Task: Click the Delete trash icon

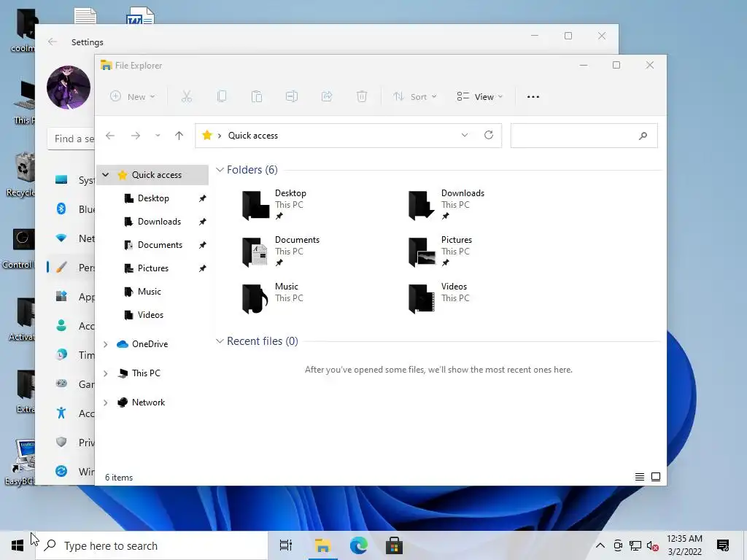Action: [362, 97]
